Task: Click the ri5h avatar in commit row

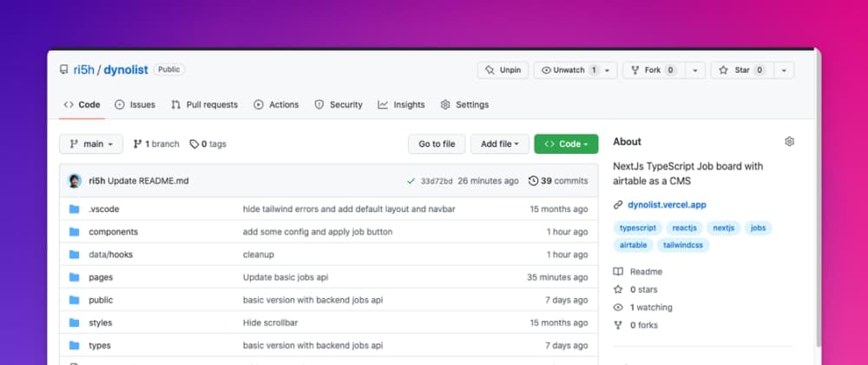Action: click(x=75, y=181)
